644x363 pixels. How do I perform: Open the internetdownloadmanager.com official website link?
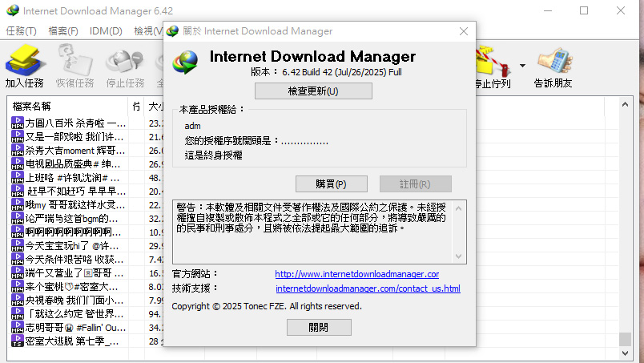pos(356,274)
